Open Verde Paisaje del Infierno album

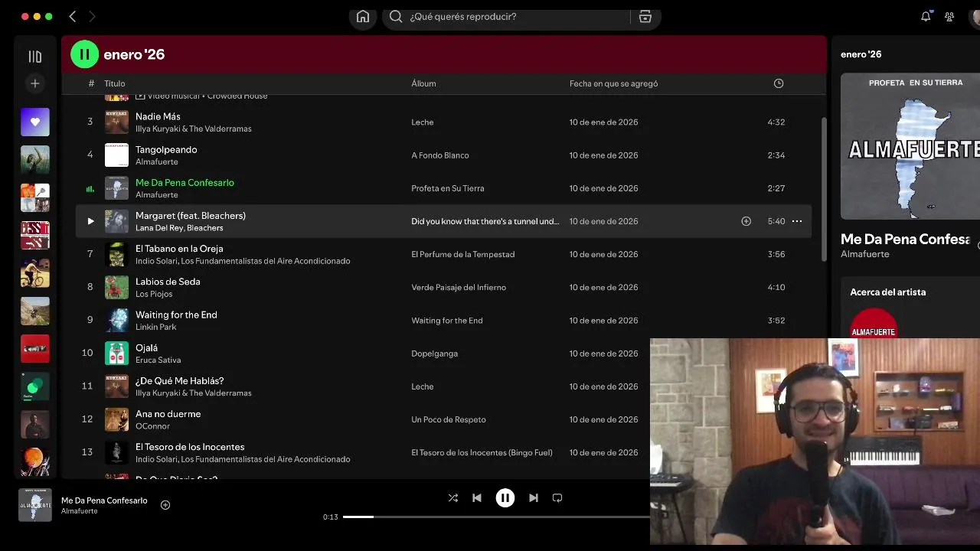click(x=459, y=287)
